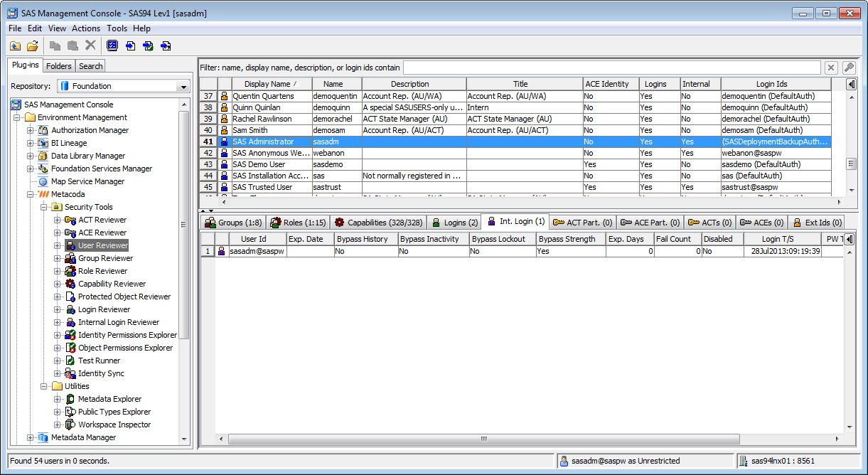Sort by the Bypass Strength column header

click(571, 239)
